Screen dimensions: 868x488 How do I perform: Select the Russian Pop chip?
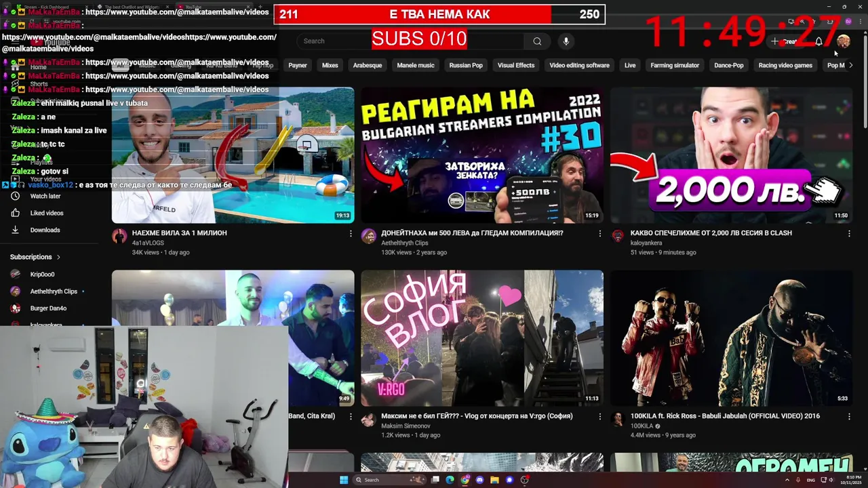(466, 65)
